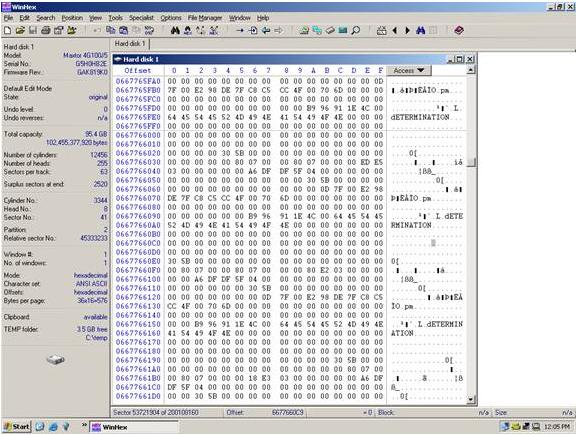The image size is (577, 435).
Task: Open the Search menu
Action: click(x=45, y=18)
